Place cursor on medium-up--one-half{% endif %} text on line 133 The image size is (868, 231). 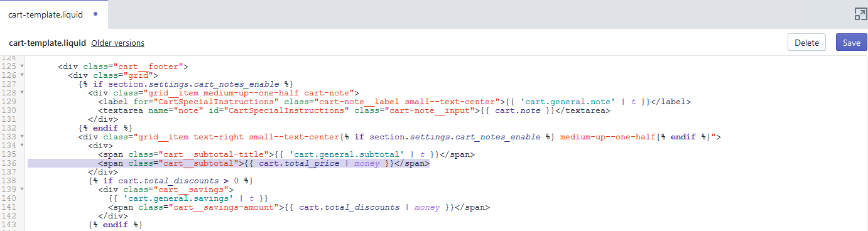pyautogui.click(x=635, y=136)
